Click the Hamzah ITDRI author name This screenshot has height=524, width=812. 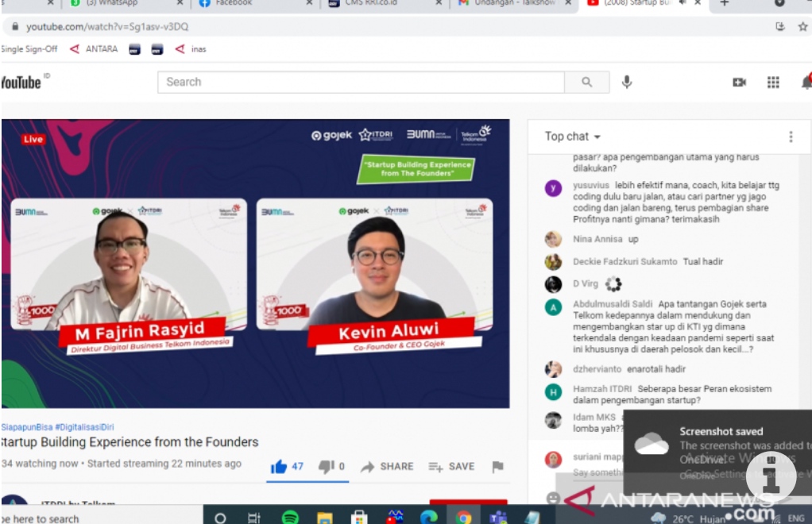pyautogui.click(x=602, y=389)
